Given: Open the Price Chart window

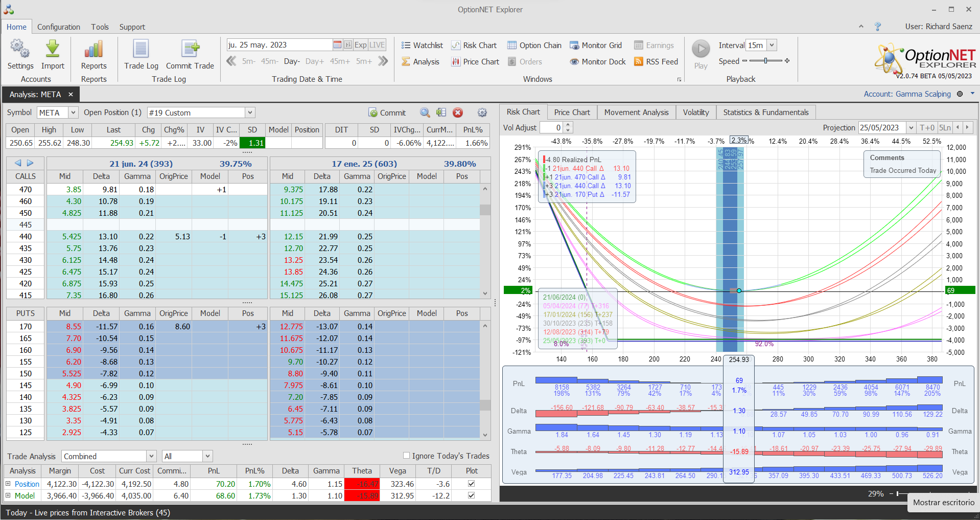Looking at the screenshot, I should pos(475,62).
